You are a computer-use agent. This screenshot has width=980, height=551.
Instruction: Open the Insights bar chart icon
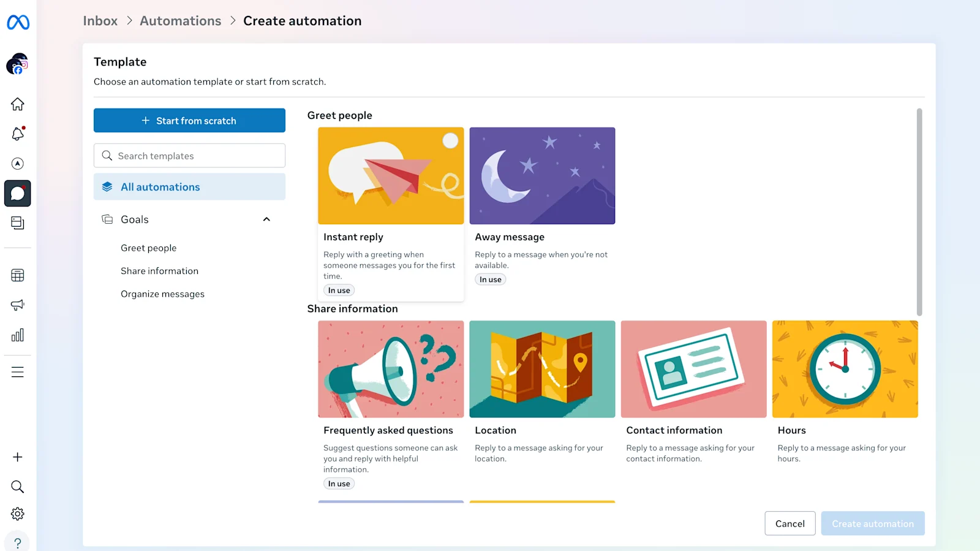(18, 335)
